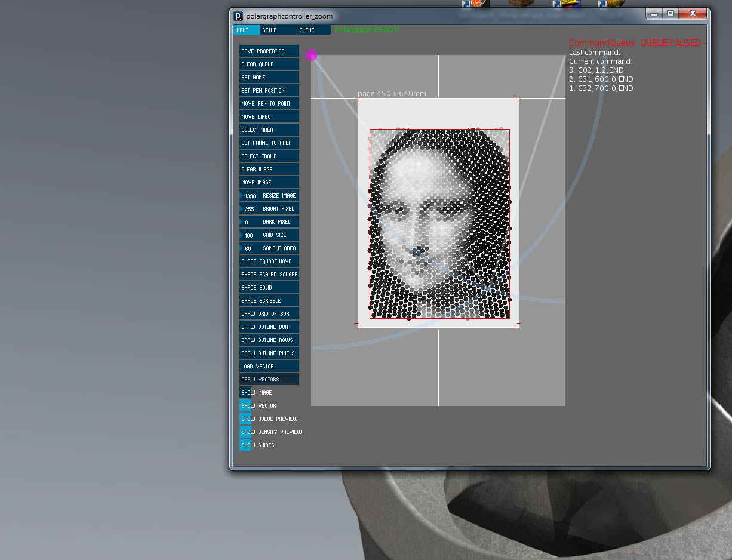The image size is (732, 560).
Task: Select MOVE PEN TO POINT
Action: point(269,103)
